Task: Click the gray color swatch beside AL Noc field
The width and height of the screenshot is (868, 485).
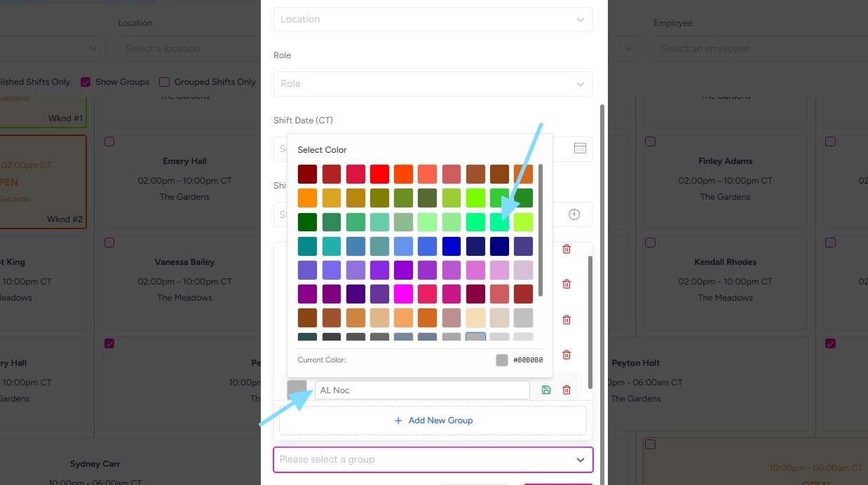Action: point(297,390)
